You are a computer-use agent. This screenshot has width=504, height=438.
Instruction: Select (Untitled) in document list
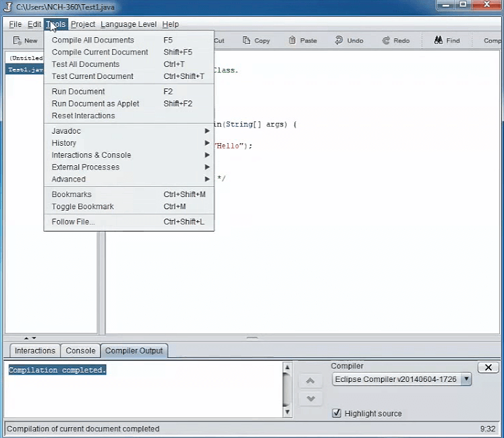(x=26, y=58)
